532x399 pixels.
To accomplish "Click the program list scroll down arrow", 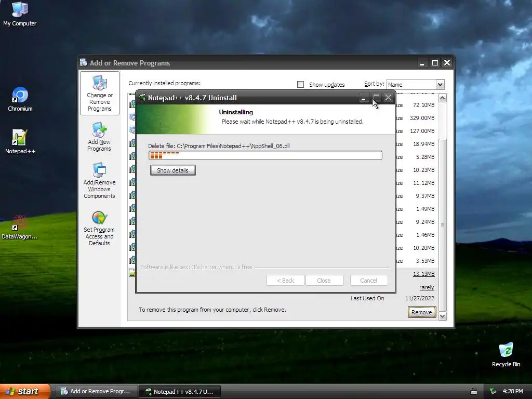I will (443, 316).
